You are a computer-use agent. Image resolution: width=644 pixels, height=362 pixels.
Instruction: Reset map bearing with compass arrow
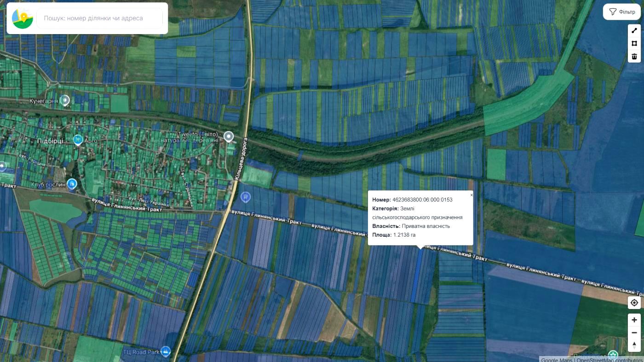[634, 345]
